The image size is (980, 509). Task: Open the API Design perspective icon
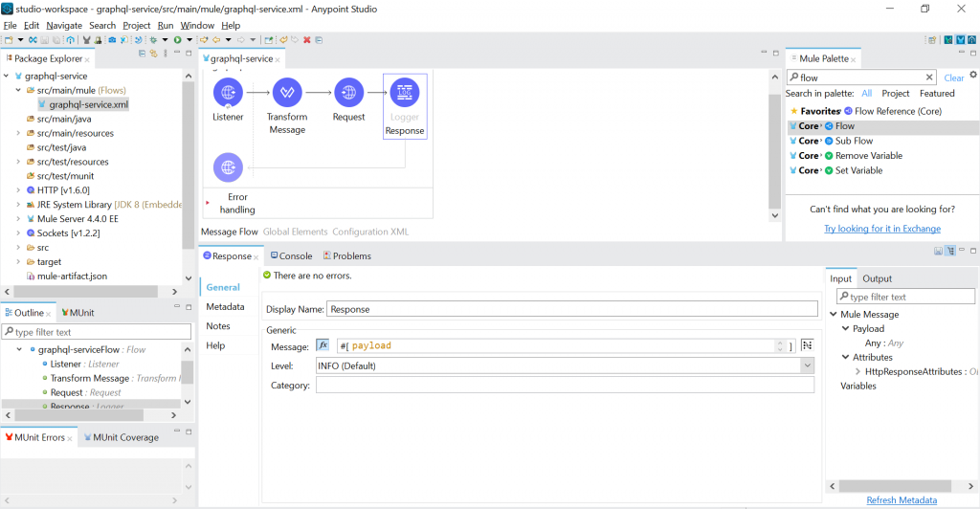(x=972, y=40)
